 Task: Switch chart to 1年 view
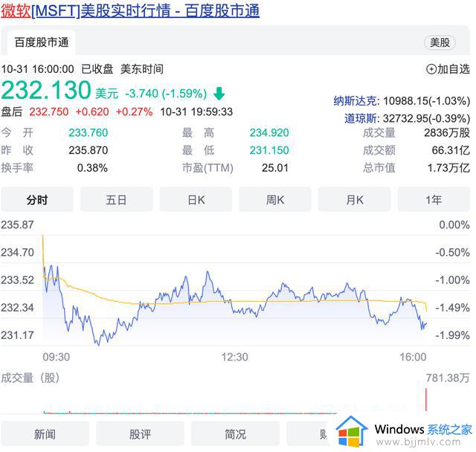[434, 200]
